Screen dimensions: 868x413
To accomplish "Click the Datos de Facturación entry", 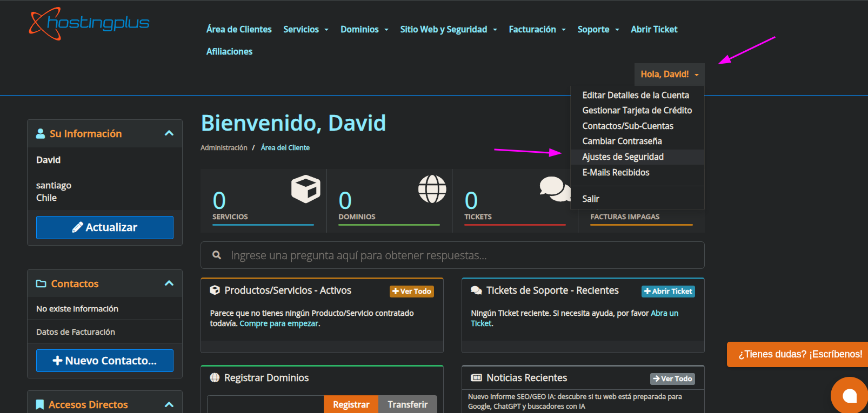I will coord(105,332).
